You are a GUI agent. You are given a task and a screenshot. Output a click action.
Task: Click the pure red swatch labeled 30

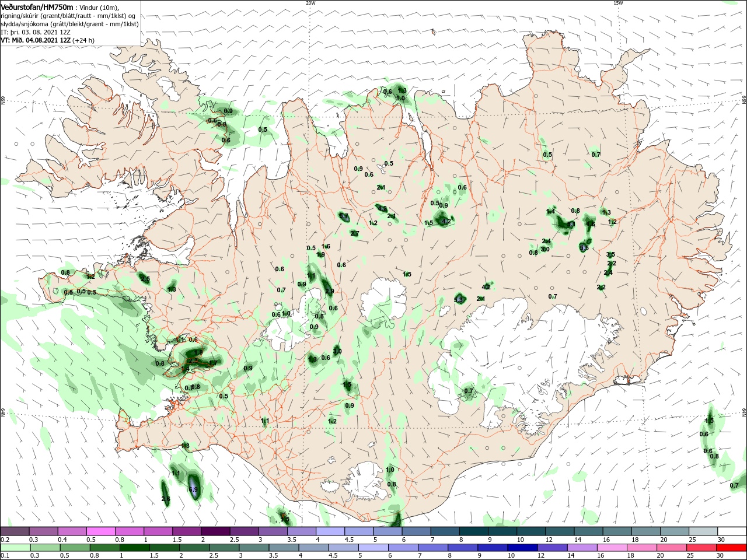(x=731, y=548)
